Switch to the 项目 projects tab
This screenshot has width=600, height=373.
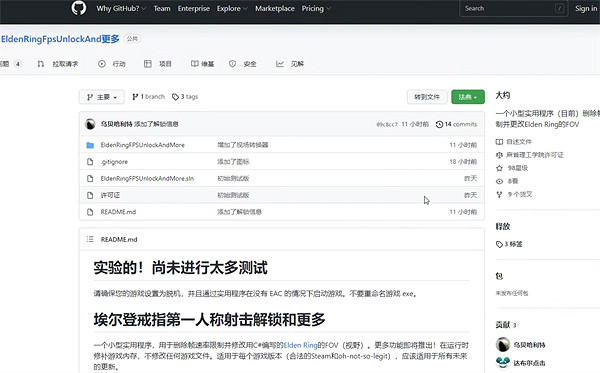[165, 64]
